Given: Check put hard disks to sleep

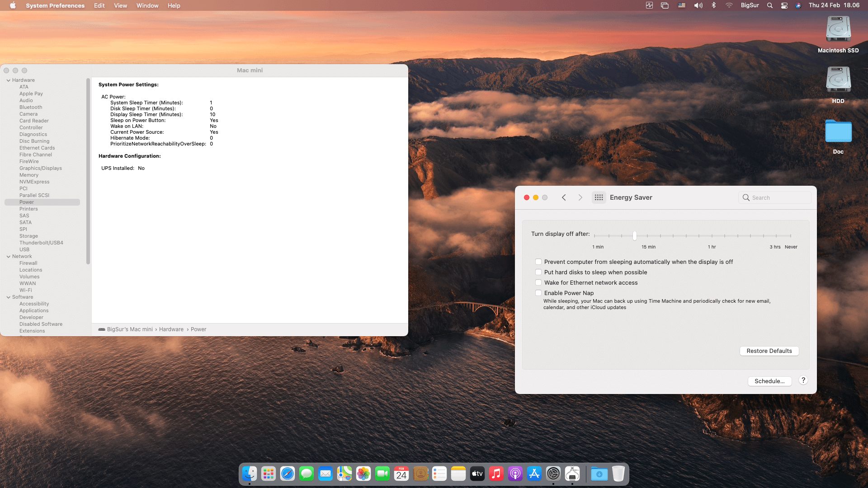Looking at the screenshot, I should pos(538,272).
